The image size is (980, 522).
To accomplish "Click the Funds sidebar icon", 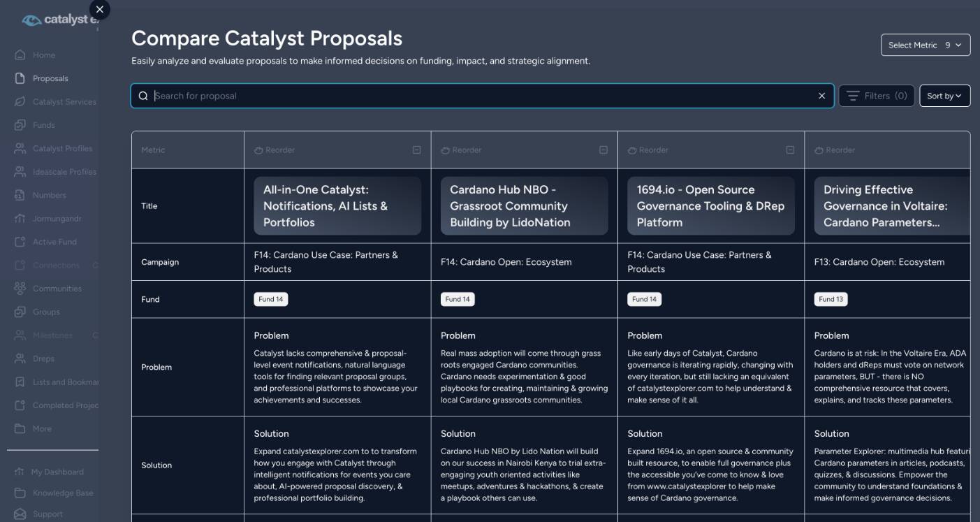I will pos(20,125).
